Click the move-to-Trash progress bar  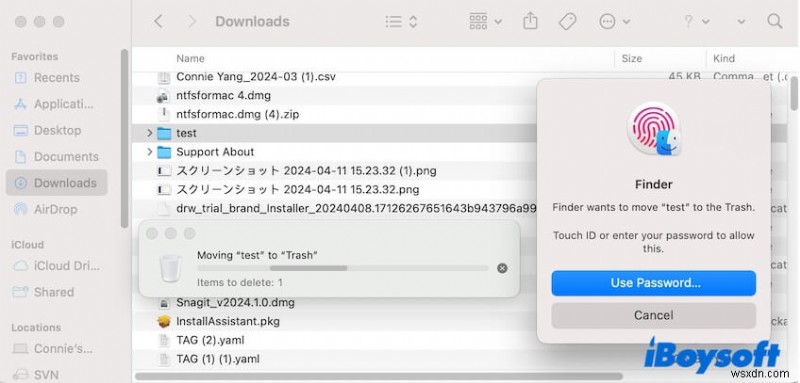(342, 268)
